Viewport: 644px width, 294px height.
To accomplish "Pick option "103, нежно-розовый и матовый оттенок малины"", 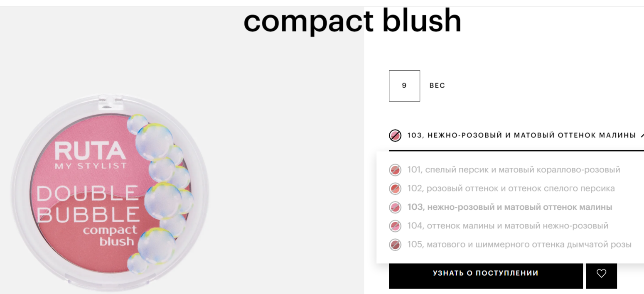I will 509,207.
